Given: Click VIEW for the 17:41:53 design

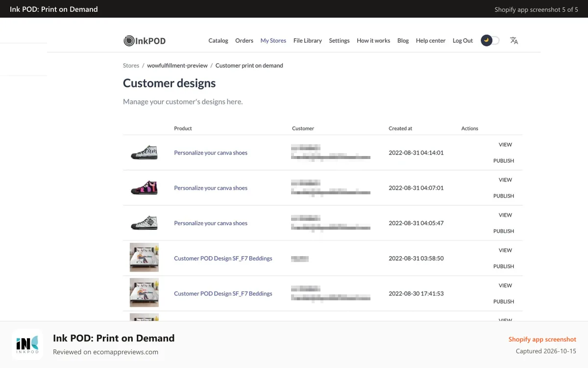Looking at the screenshot, I should tap(505, 286).
